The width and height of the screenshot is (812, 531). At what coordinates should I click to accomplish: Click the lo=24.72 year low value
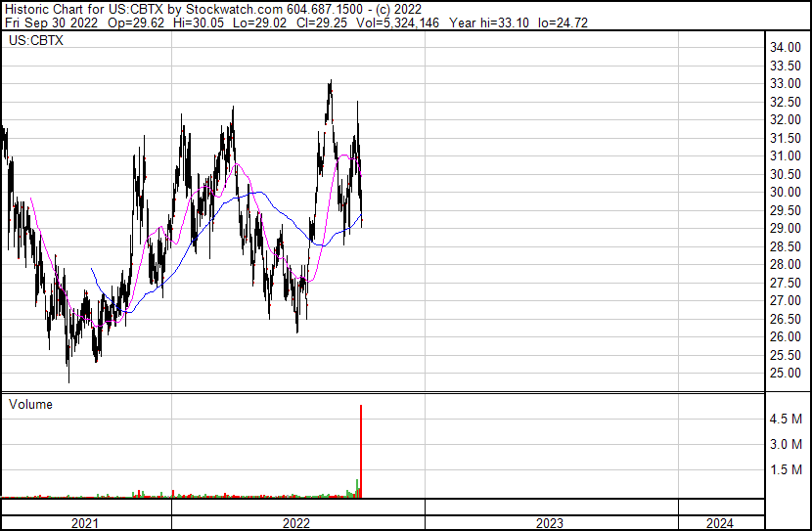click(563, 22)
